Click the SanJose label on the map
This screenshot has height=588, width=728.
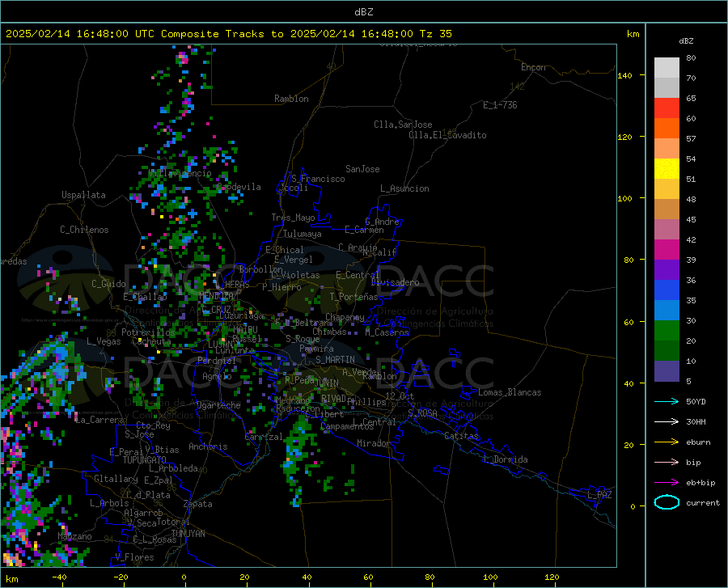point(362,169)
